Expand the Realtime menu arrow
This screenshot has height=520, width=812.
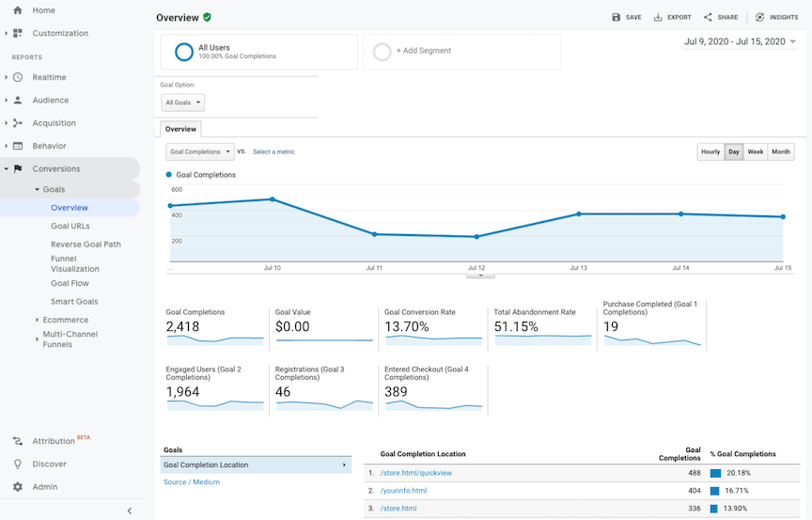(x=7, y=77)
